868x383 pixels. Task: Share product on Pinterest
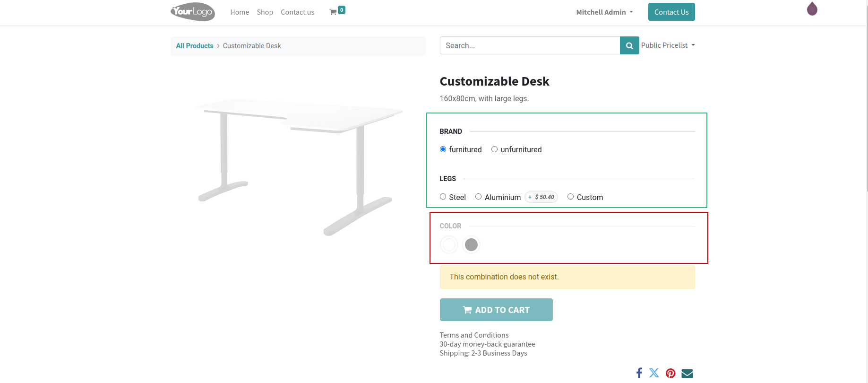[x=670, y=373]
